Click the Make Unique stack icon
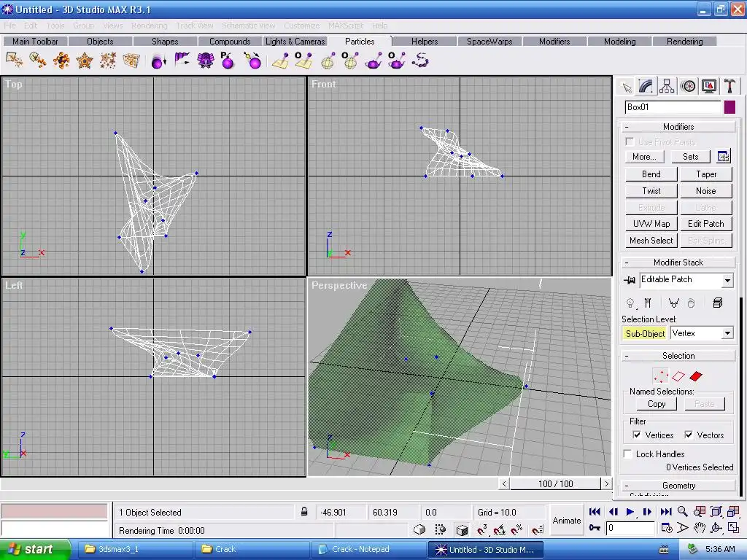Viewport: 747px width, 560px height. coord(673,303)
